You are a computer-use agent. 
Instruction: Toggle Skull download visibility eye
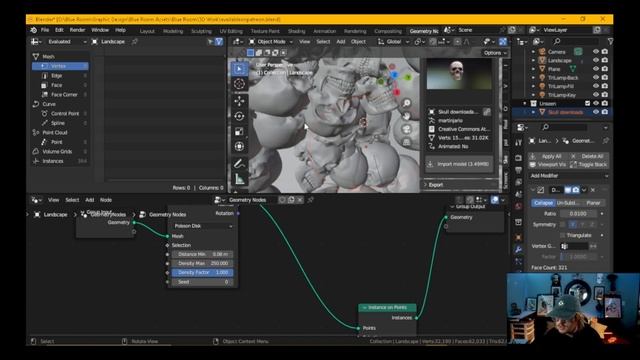pos(596,112)
